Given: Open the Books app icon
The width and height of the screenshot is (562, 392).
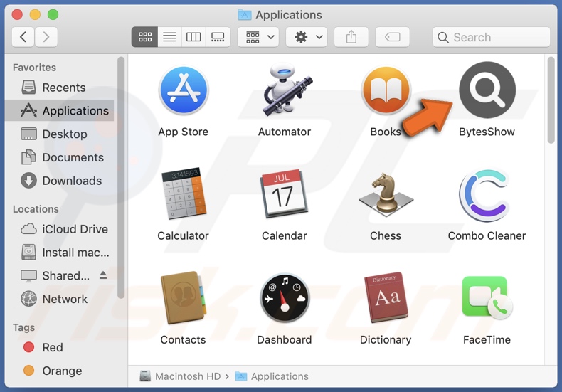Looking at the screenshot, I should (386, 90).
